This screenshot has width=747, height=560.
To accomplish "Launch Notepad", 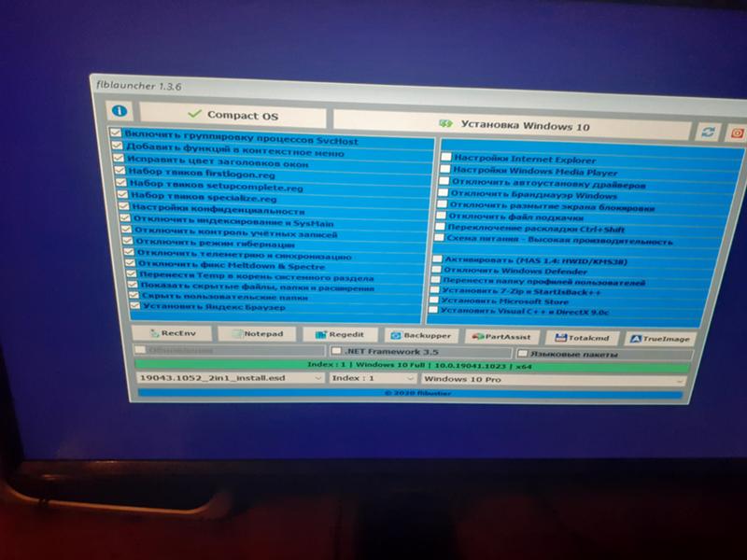I will point(258,334).
